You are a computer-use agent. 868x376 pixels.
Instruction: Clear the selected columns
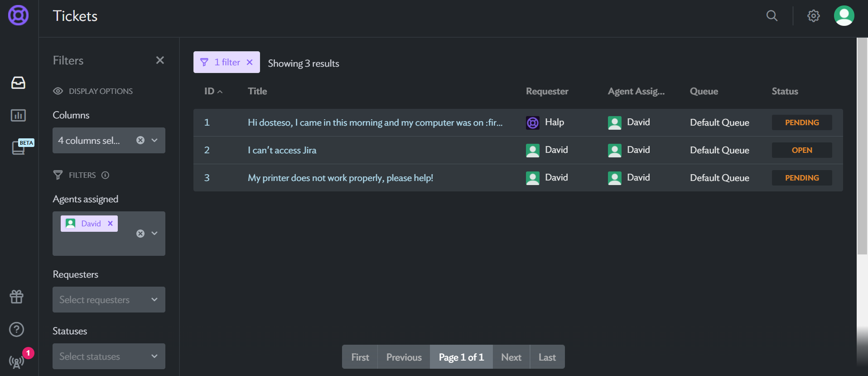click(140, 140)
